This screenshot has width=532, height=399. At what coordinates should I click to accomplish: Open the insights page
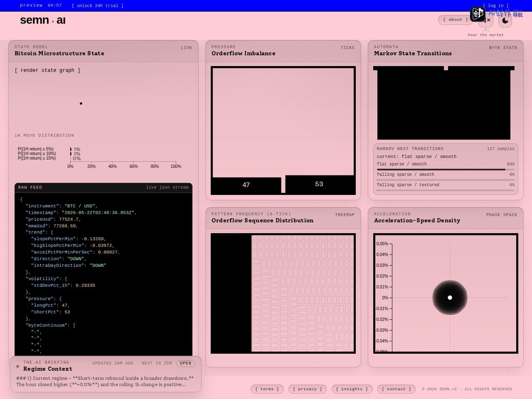(352, 389)
